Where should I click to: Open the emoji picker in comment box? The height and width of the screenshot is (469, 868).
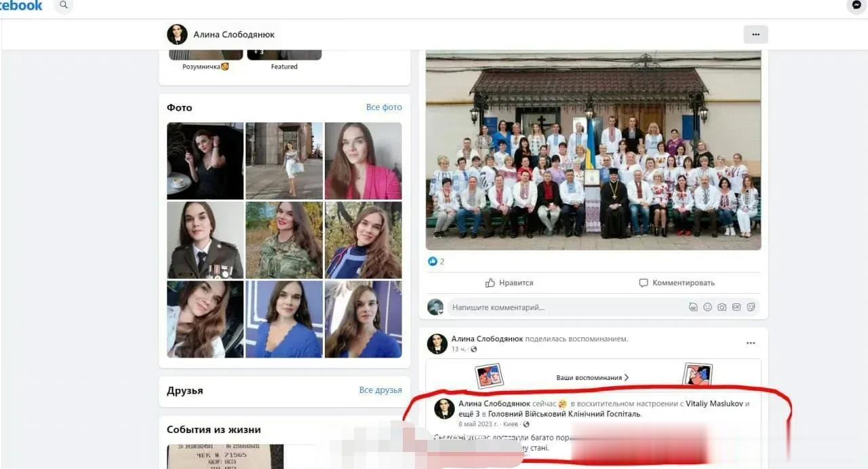[x=707, y=307]
